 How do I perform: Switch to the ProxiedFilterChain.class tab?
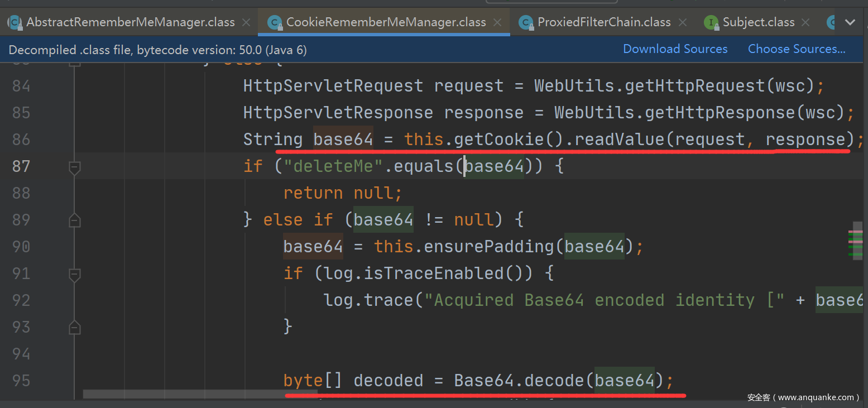click(604, 22)
